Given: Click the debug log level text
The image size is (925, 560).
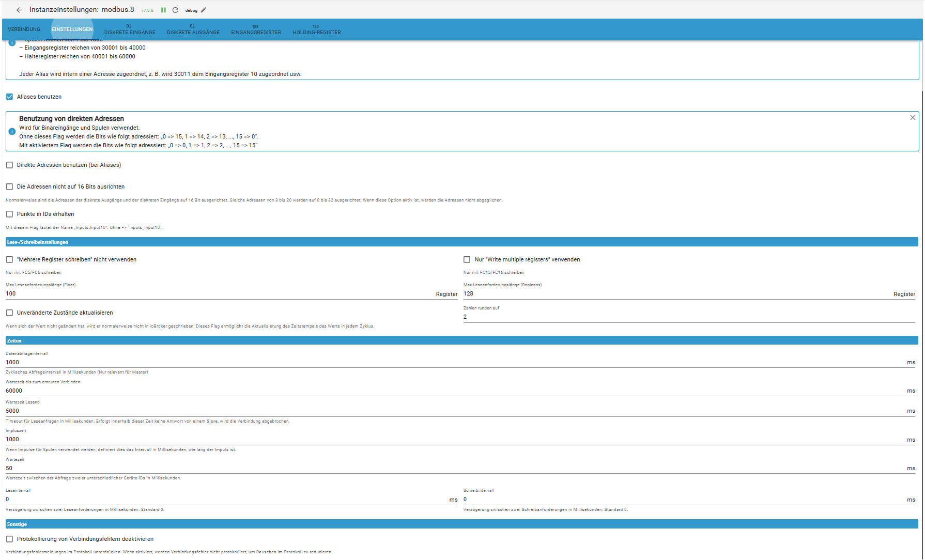Looking at the screenshot, I should click(191, 10).
